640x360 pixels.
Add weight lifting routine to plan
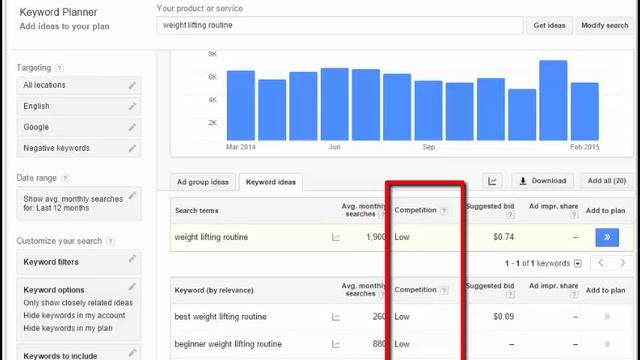[607, 237]
